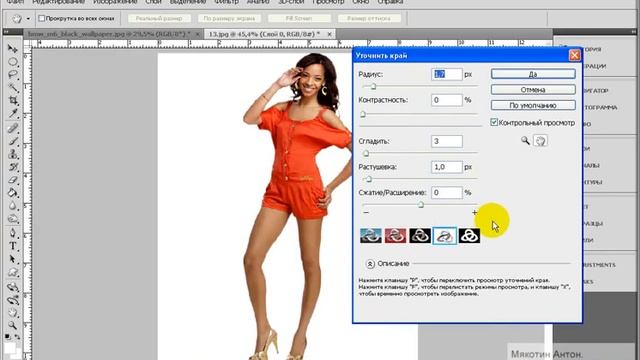Choose Standard preview mode thumbnail
The image size is (640, 360).
(371, 236)
